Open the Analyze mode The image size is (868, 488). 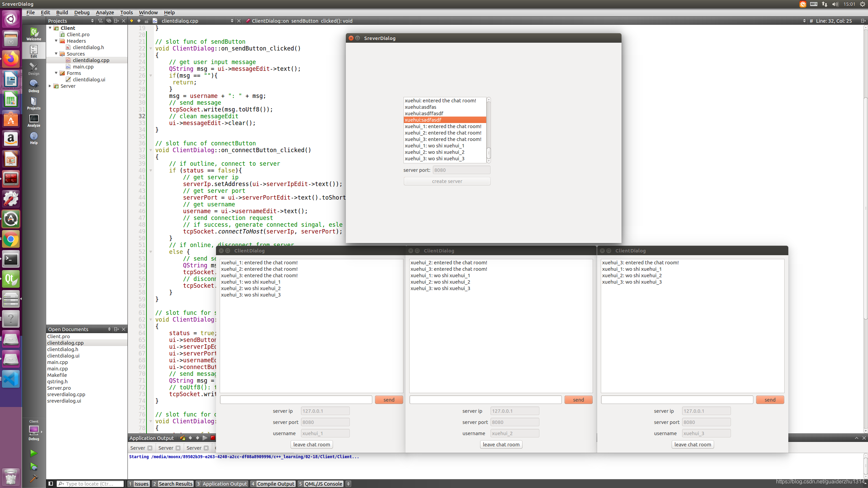tap(34, 121)
